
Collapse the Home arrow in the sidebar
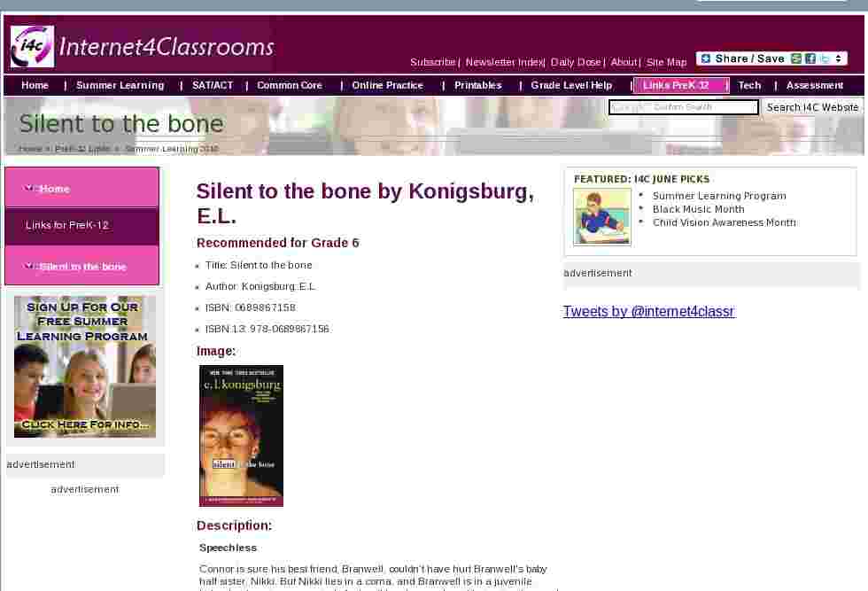(28, 189)
